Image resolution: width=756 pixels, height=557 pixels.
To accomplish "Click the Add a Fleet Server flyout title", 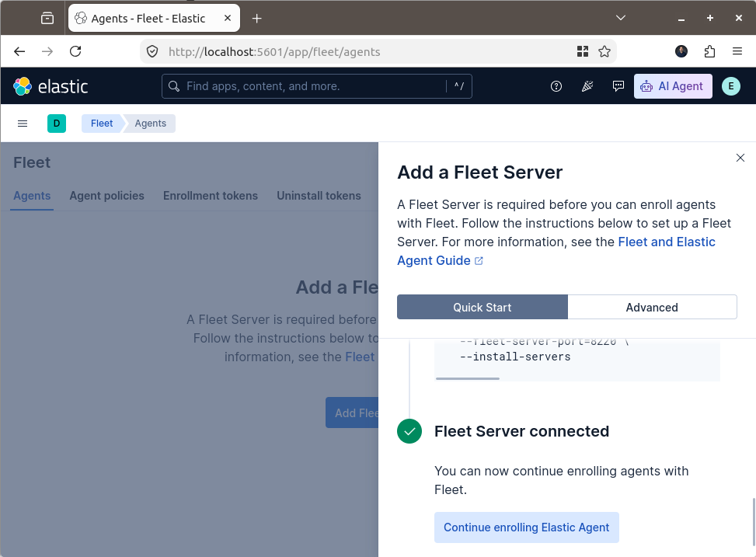I will [x=479, y=172].
